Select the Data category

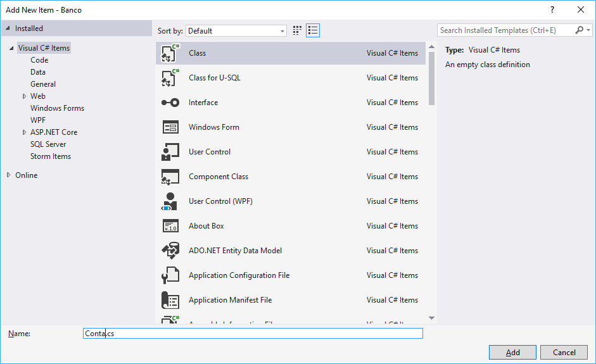coord(38,72)
